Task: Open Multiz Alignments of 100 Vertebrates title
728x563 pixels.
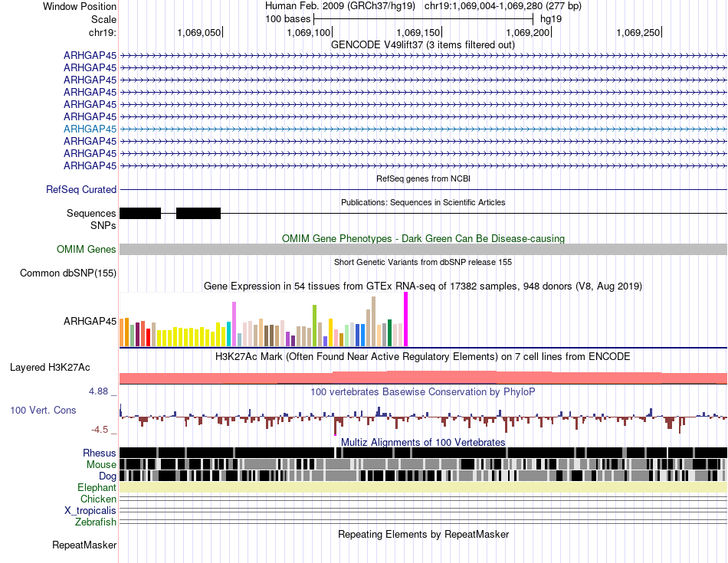Action: [423, 442]
